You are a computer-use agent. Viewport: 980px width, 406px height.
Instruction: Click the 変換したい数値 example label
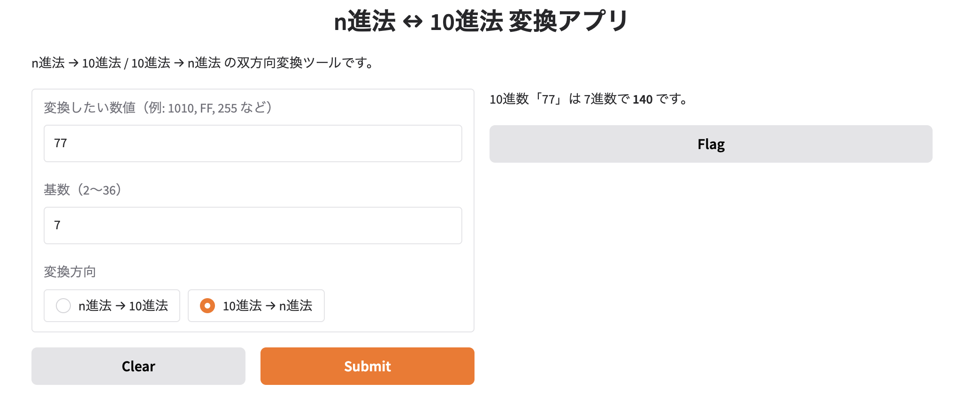(x=158, y=108)
